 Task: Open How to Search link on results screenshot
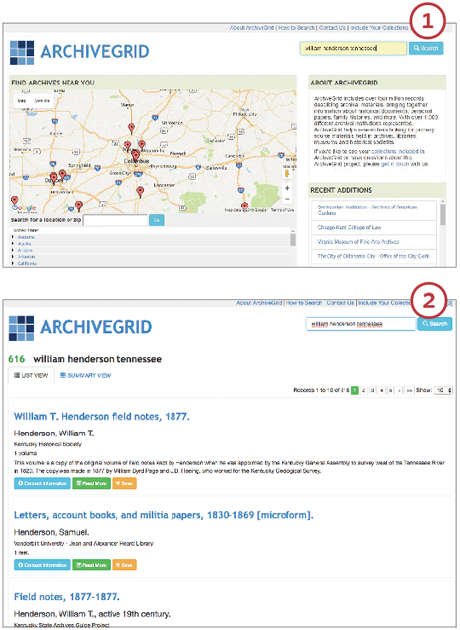(304, 303)
